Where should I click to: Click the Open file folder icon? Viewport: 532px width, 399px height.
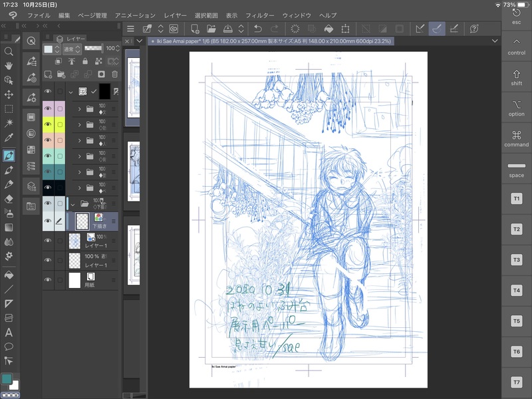211,29
